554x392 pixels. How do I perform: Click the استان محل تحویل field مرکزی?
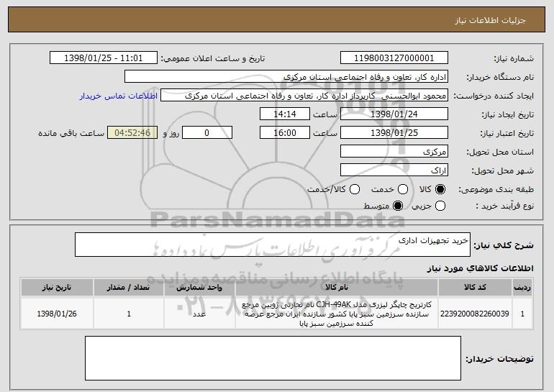point(394,152)
